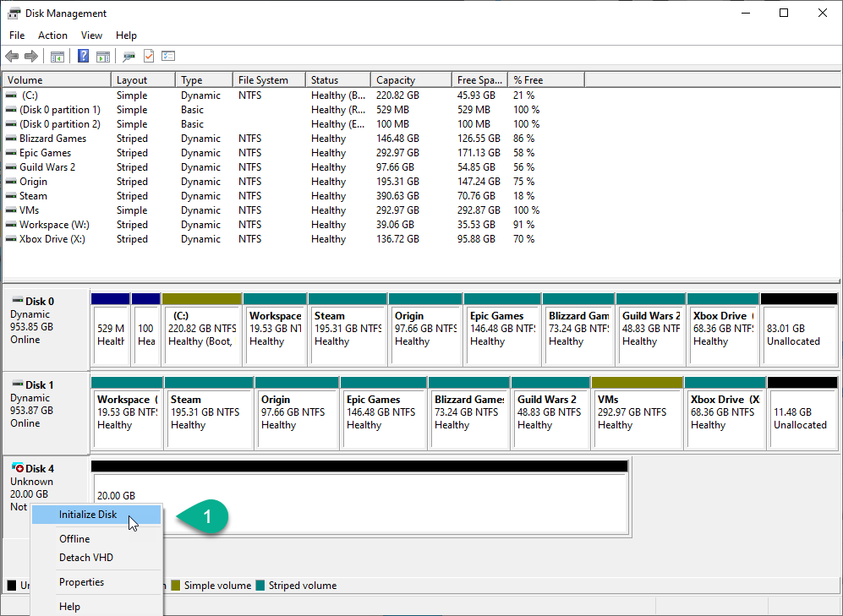This screenshot has width=843, height=616.
Task: Open the View menu
Action: pos(91,35)
